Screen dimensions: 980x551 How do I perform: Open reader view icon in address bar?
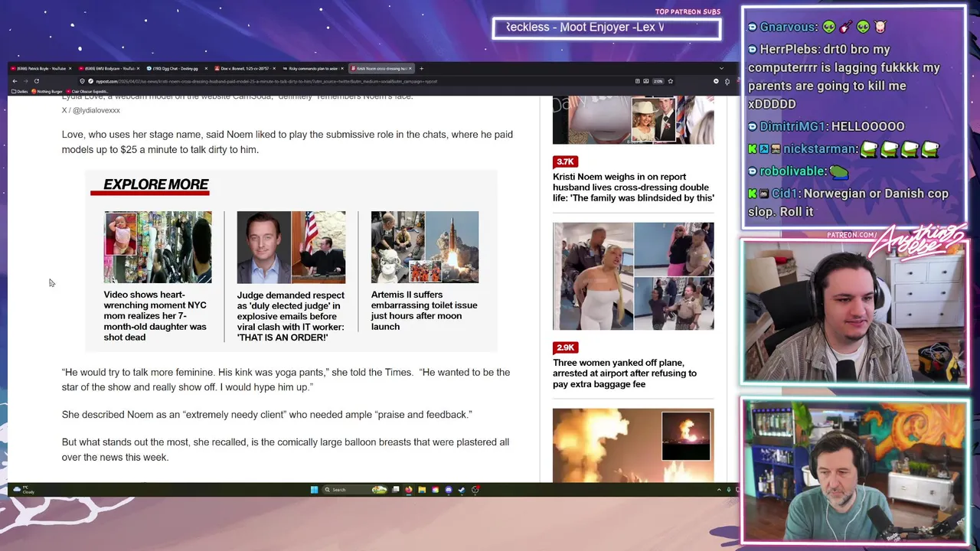click(x=638, y=81)
